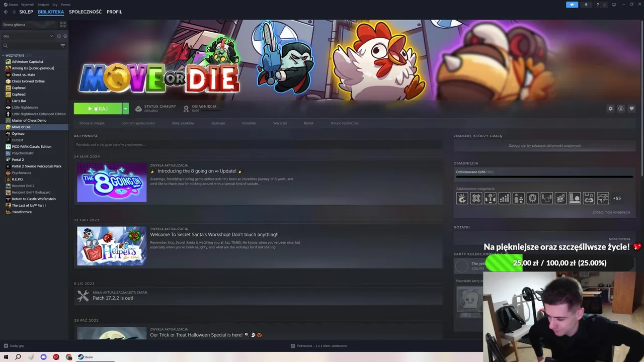Open the notifications bell
This screenshot has height=362, width=644.
click(586, 5)
